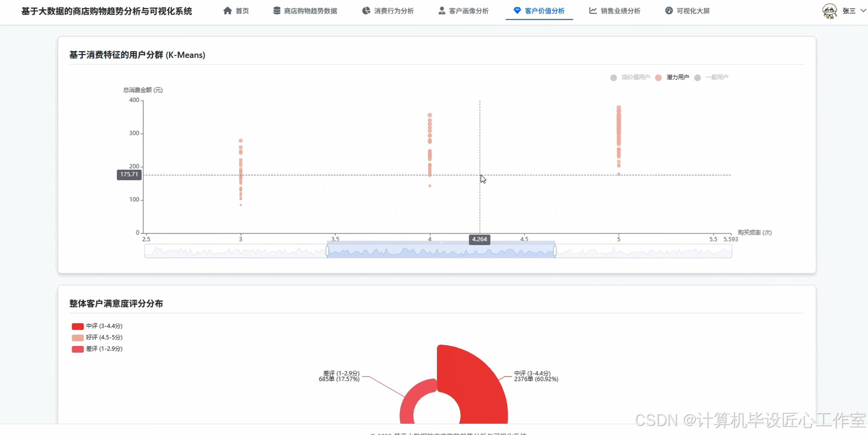Click the scatter point cluster at frequency 3
The width and height of the screenshot is (868, 435).
pos(241,172)
